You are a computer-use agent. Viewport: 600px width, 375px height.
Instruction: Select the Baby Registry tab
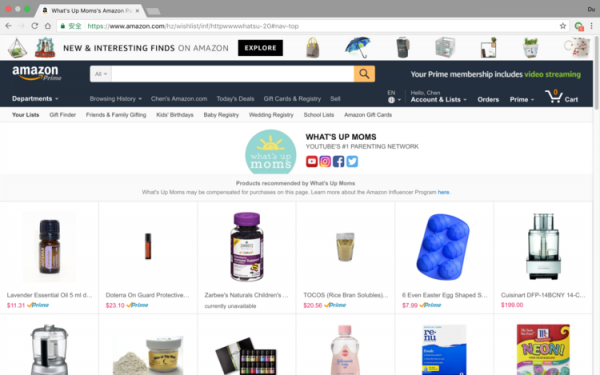[x=221, y=115]
